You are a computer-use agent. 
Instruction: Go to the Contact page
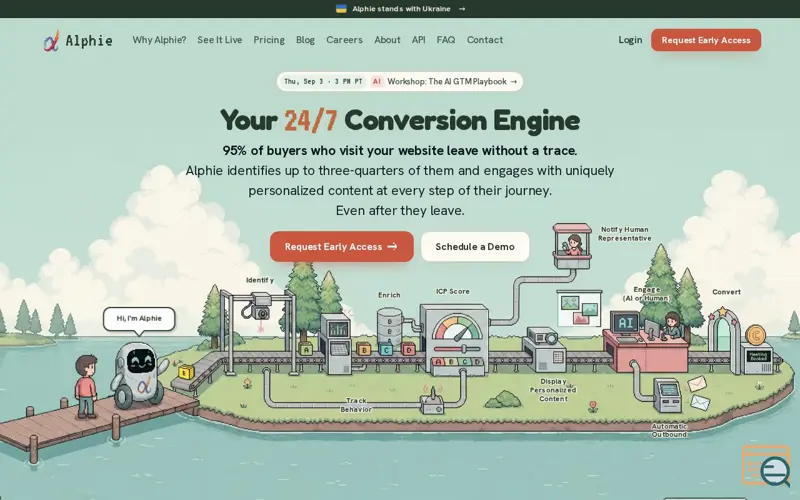tap(485, 40)
